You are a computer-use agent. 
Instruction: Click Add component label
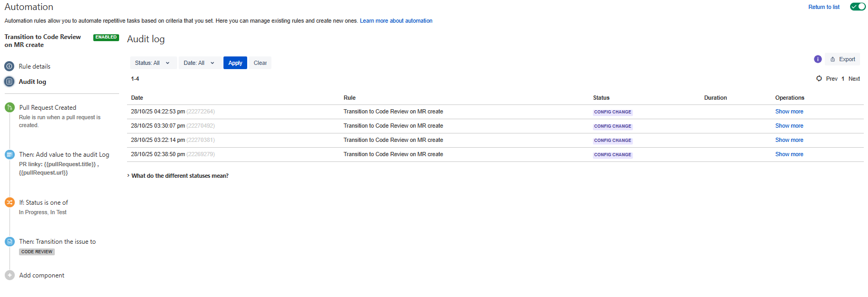[42, 275]
